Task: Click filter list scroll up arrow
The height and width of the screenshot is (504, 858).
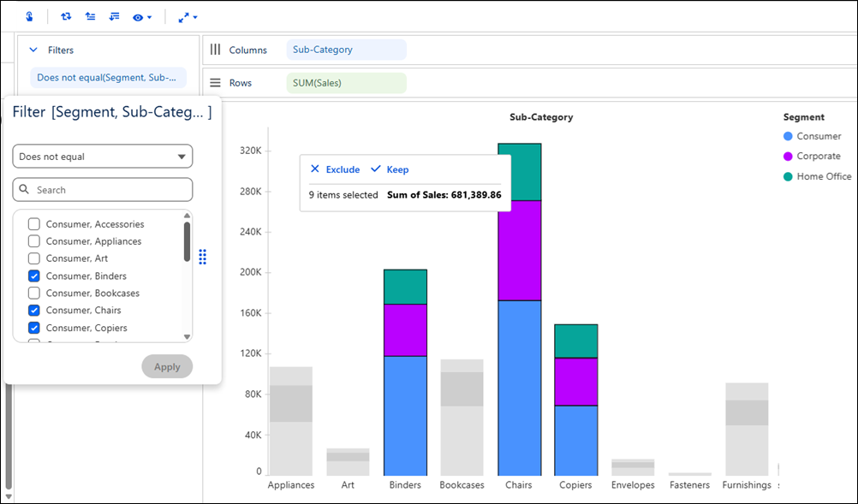Action: click(x=188, y=216)
